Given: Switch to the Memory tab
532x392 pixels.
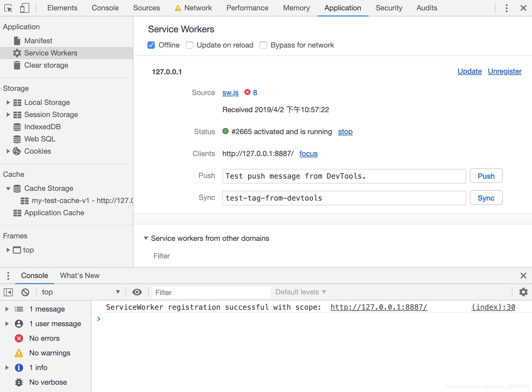Looking at the screenshot, I should [x=296, y=8].
